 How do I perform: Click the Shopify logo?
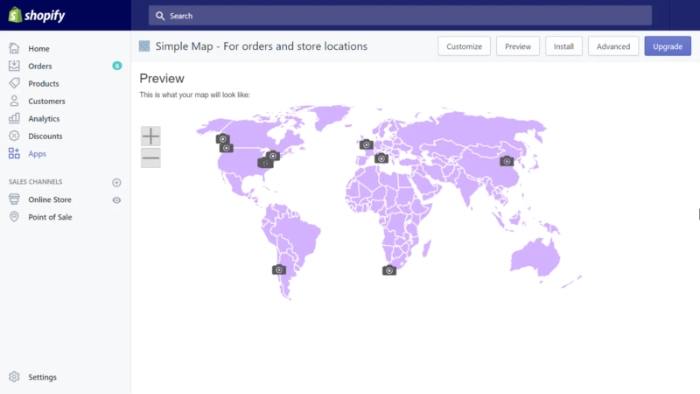[37, 15]
